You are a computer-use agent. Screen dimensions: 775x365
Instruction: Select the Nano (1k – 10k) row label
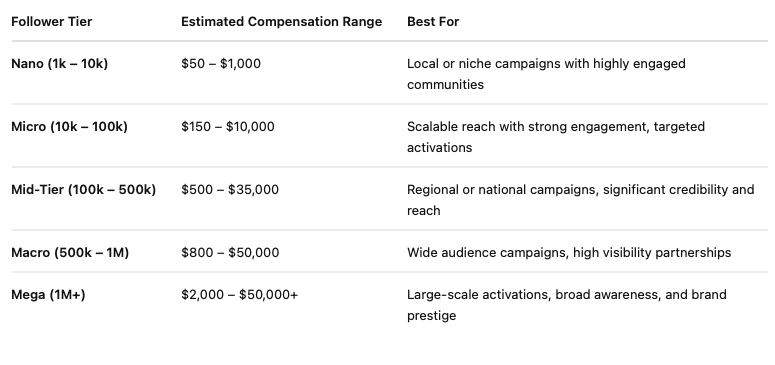(59, 64)
